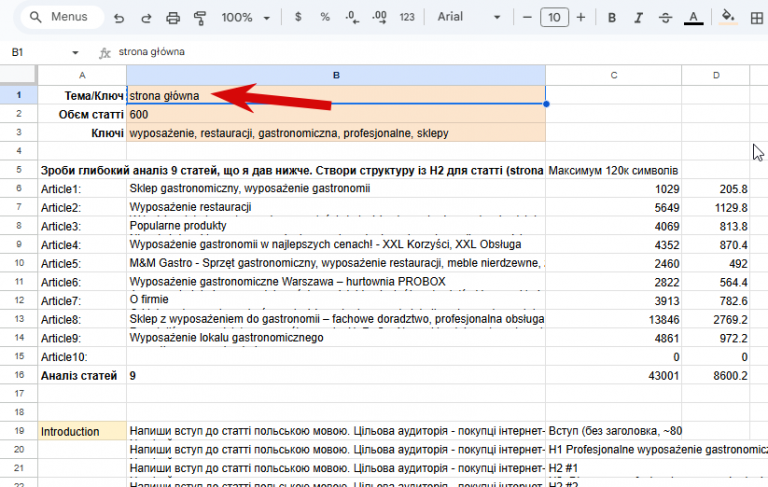The image size is (768, 487).
Task: Decrease font size minus button
Action: point(527,18)
